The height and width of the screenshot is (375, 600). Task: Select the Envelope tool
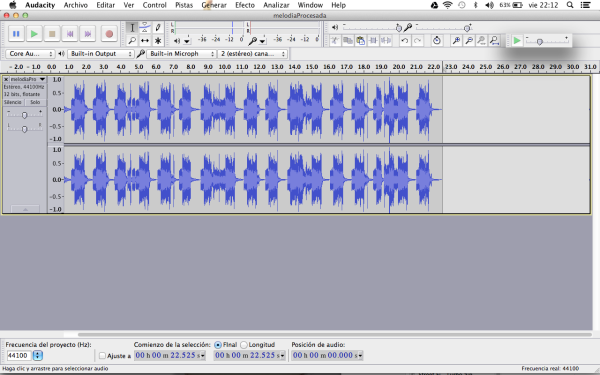145,28
